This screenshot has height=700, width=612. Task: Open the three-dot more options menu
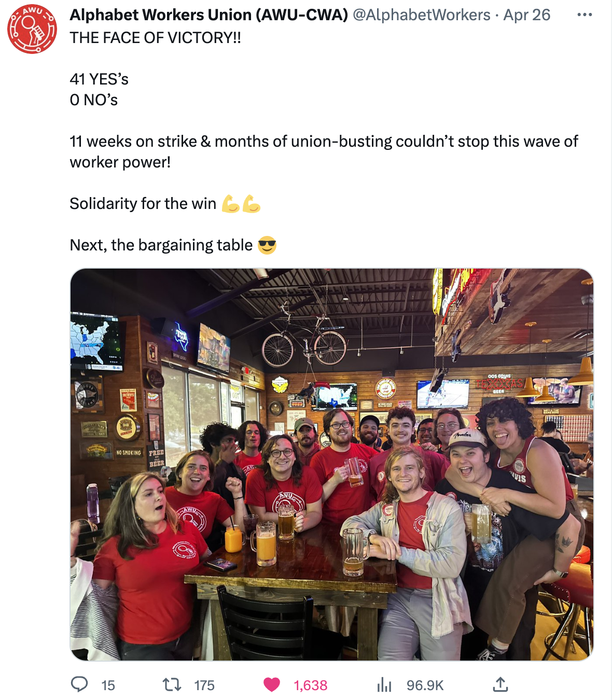(x=585, y=15)
